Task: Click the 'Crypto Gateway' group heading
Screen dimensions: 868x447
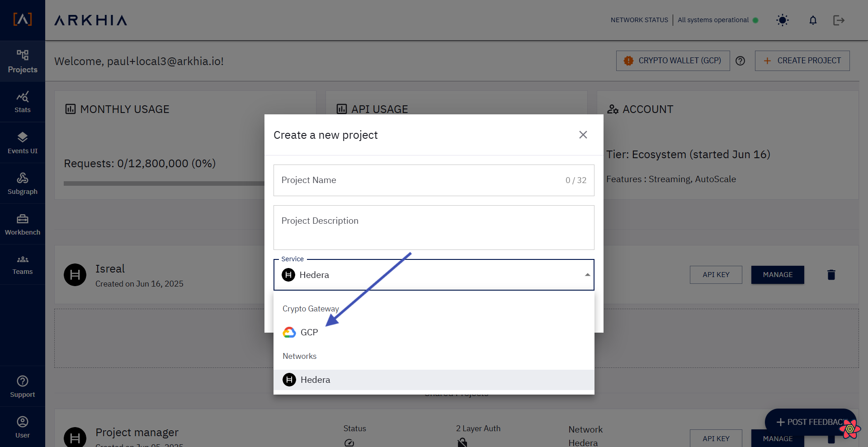Action: pyautogui.click(x=311, y=309)
